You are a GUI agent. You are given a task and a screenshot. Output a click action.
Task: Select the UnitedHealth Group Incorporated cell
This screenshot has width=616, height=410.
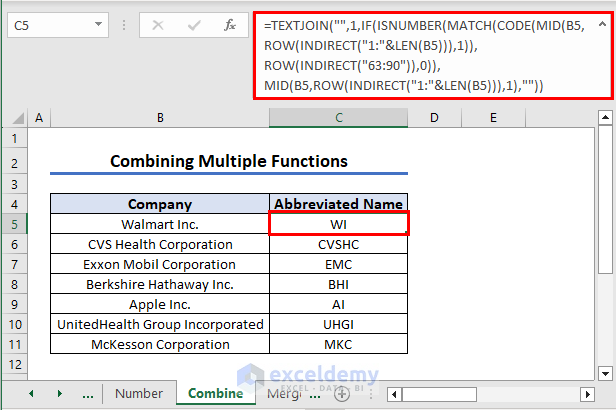pos(160,324)
